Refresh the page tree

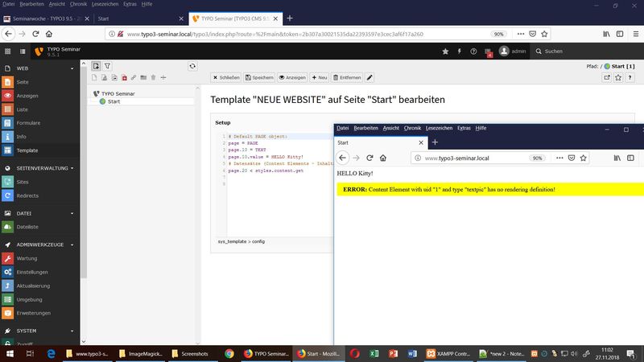point(192,66)
